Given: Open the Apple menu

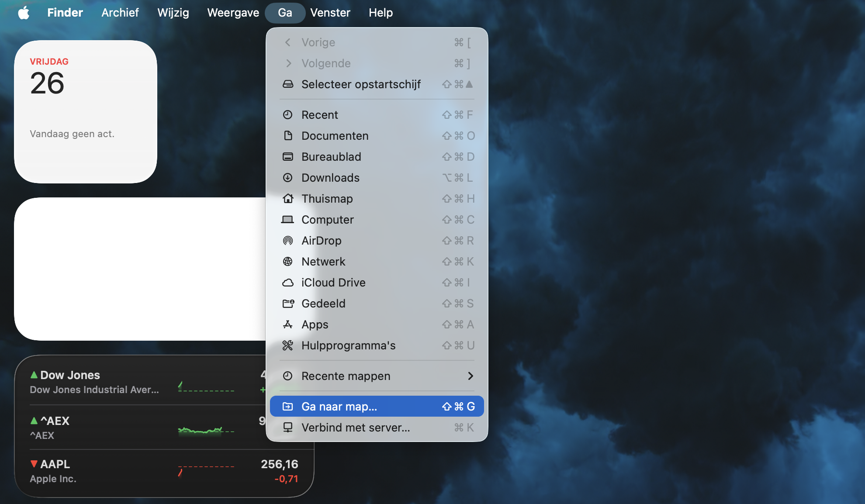Looking at the screenshot, I should click(24, 13).
